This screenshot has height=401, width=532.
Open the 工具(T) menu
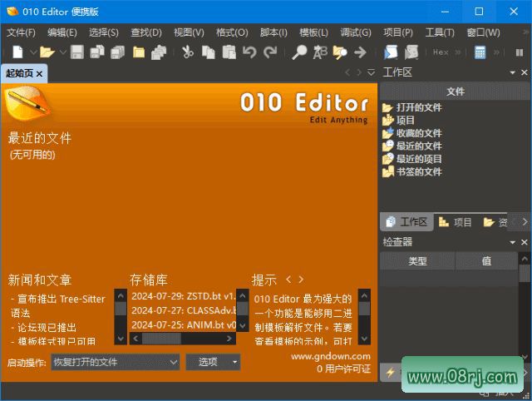(440, 32)
